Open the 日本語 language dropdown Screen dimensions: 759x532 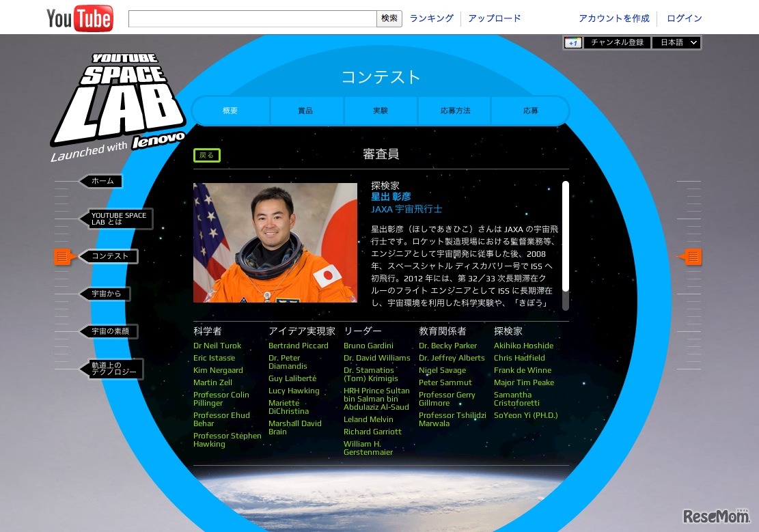pyautogui.click(x=676, y=42)
